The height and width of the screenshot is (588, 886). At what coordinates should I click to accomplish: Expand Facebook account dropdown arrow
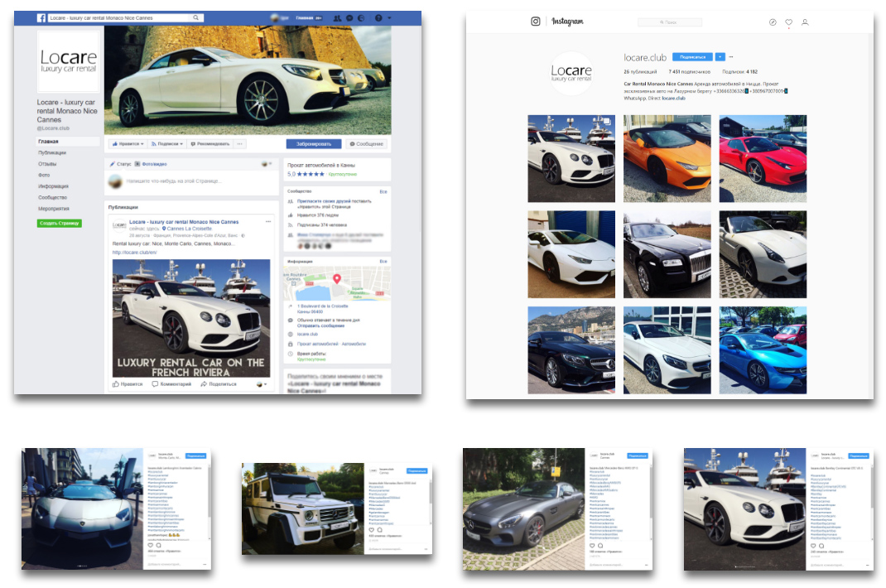[x=389, y=18]
